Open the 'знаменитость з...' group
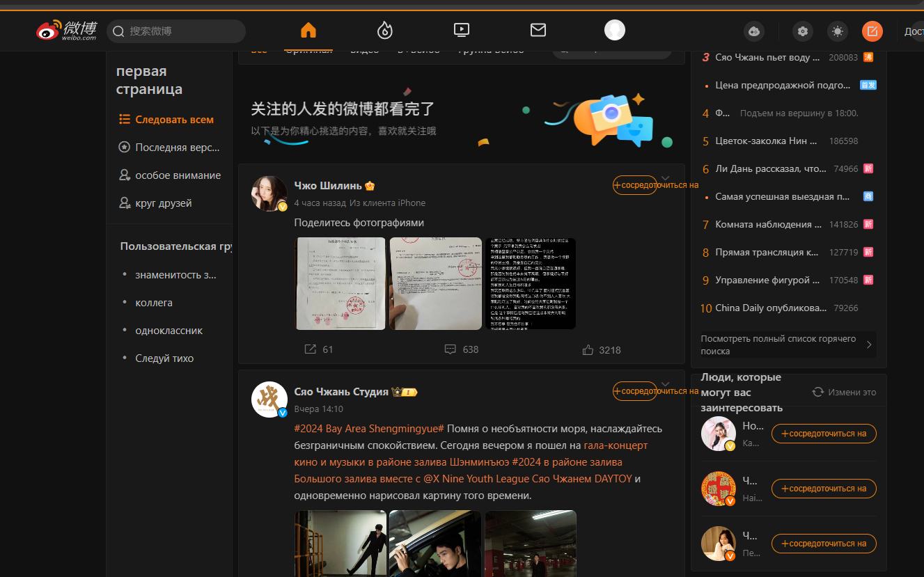The width and height of the screenshot is (924, 577). tap(175, 275)
